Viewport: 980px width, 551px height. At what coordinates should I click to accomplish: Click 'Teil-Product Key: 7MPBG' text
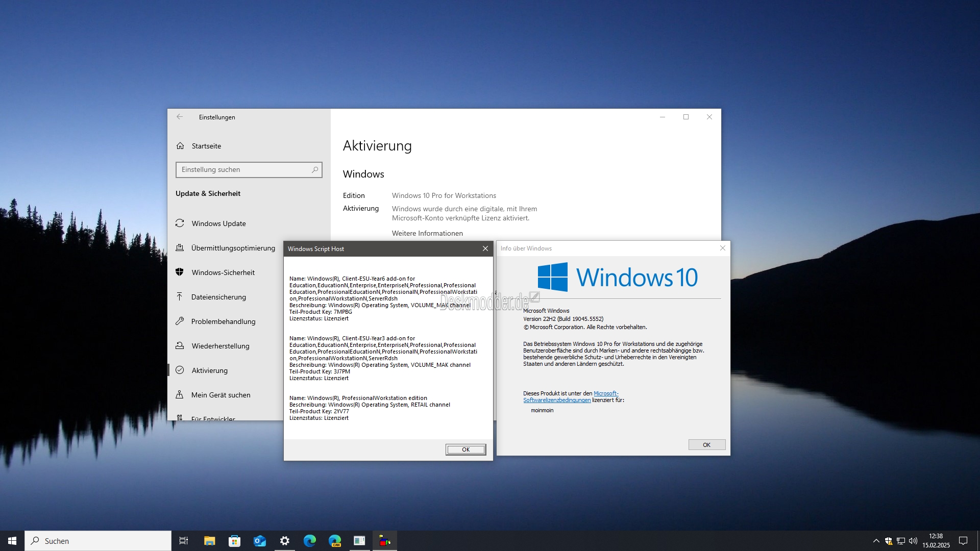321,312
